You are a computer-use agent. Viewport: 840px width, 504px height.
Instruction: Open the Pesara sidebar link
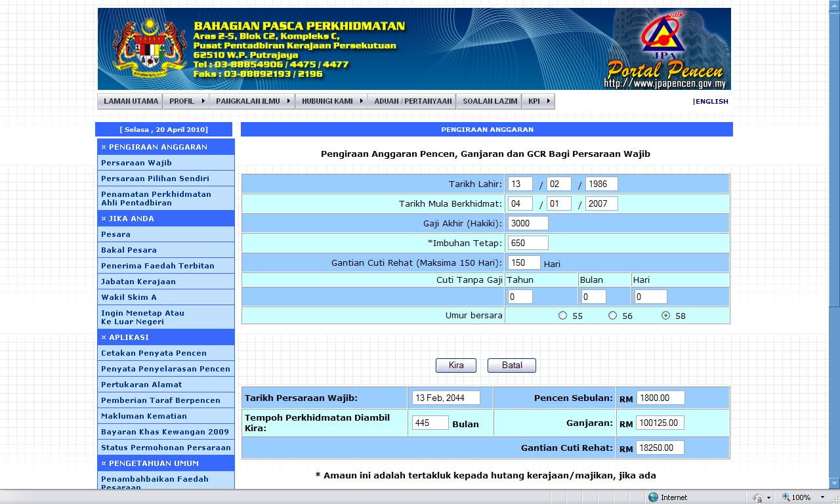click(x=115, y=234)
